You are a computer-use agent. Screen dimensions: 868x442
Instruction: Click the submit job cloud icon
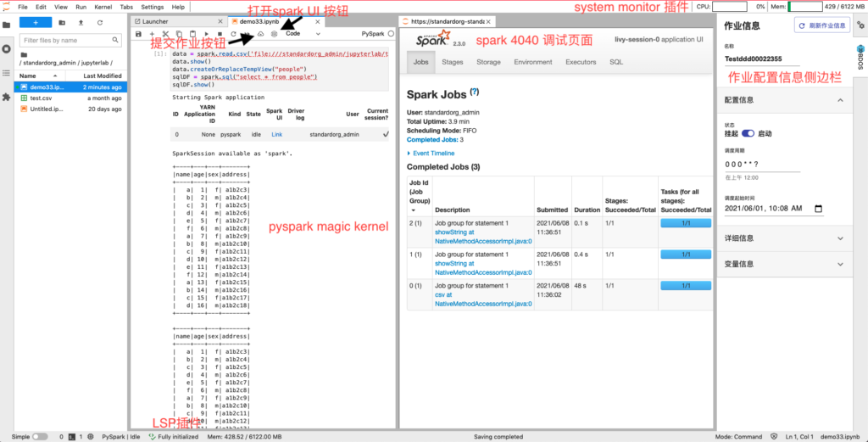pos(261,34)
